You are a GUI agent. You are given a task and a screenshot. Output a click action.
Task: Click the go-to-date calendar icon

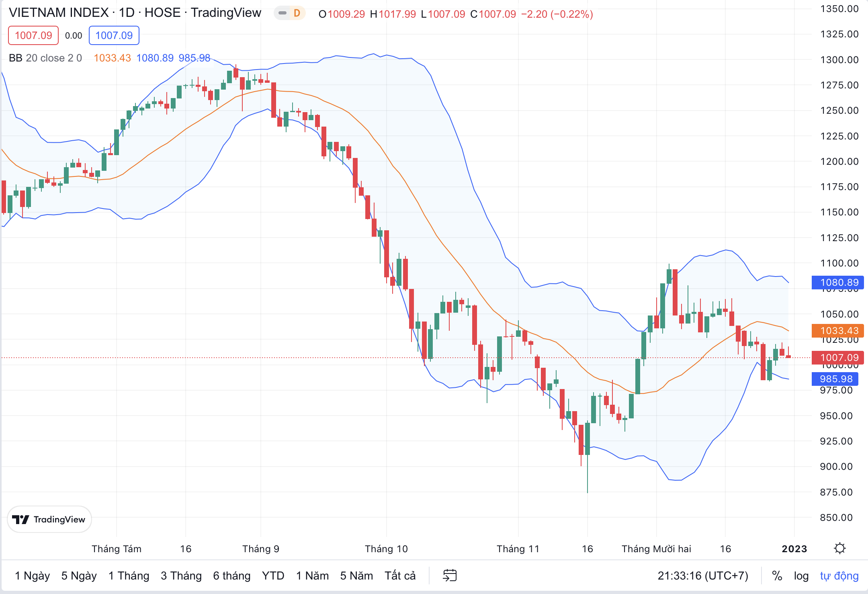[450, 576]
